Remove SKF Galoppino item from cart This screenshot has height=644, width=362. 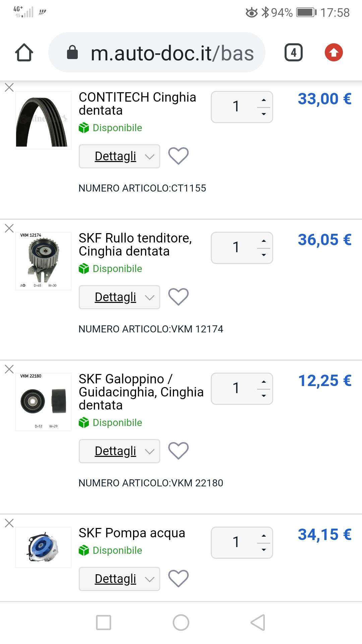(x=9, y=369)
